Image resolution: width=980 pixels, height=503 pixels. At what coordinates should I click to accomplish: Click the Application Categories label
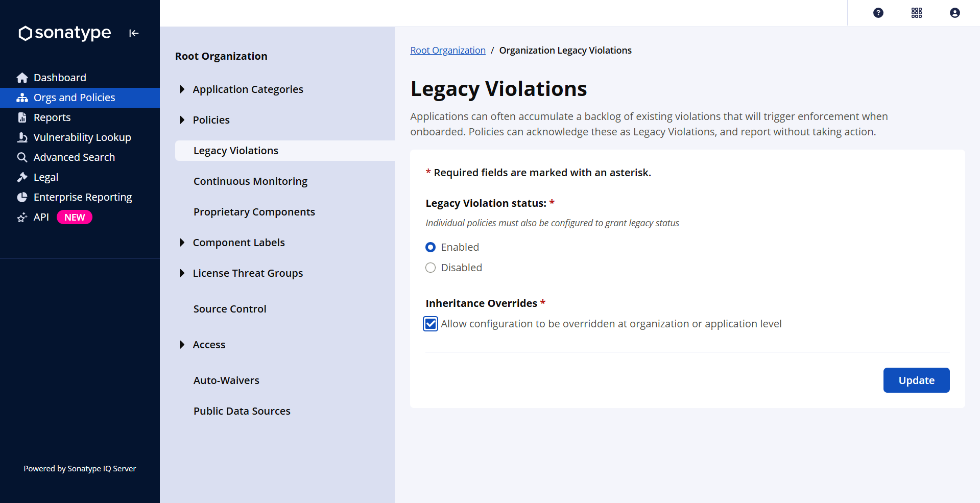tap(248, 89)
